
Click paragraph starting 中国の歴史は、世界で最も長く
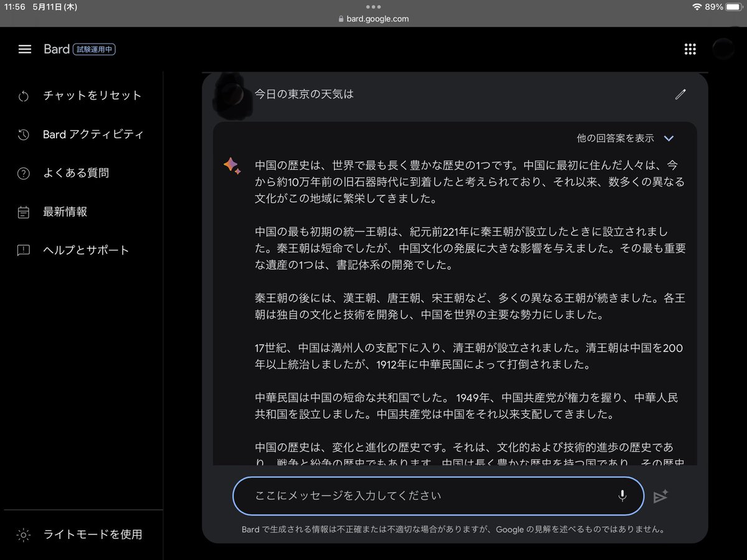click(x=469, y=183)
